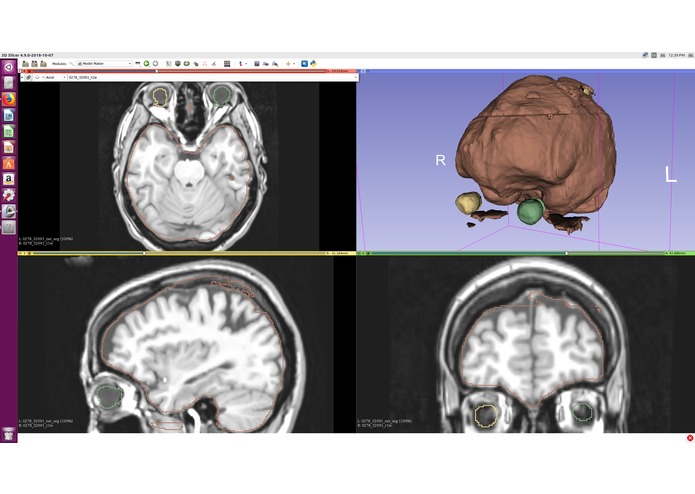Click the yellow eyeball segmentation in axial view
The width and height of the screenshot is (695, 494).
160,97
